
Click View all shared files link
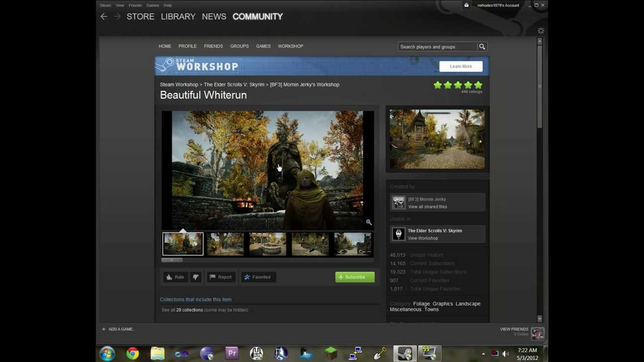click(x=427, y=207)
